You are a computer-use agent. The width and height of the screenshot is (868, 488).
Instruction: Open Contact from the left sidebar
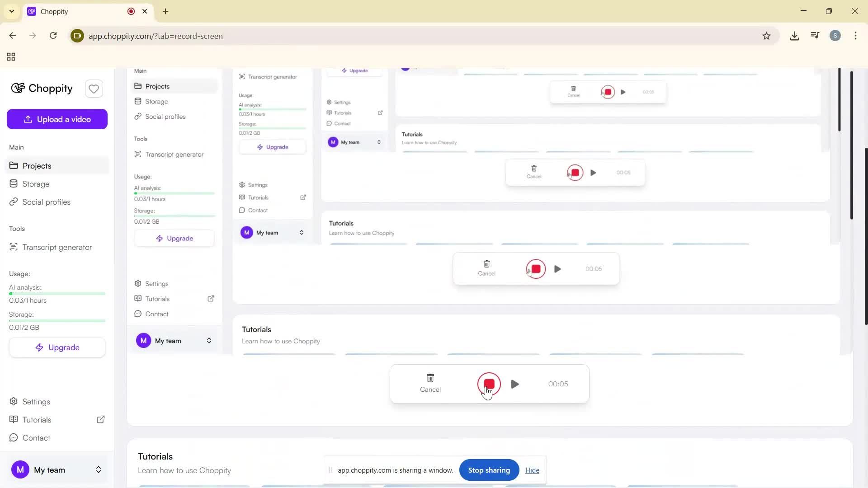(x=36, y=438)
